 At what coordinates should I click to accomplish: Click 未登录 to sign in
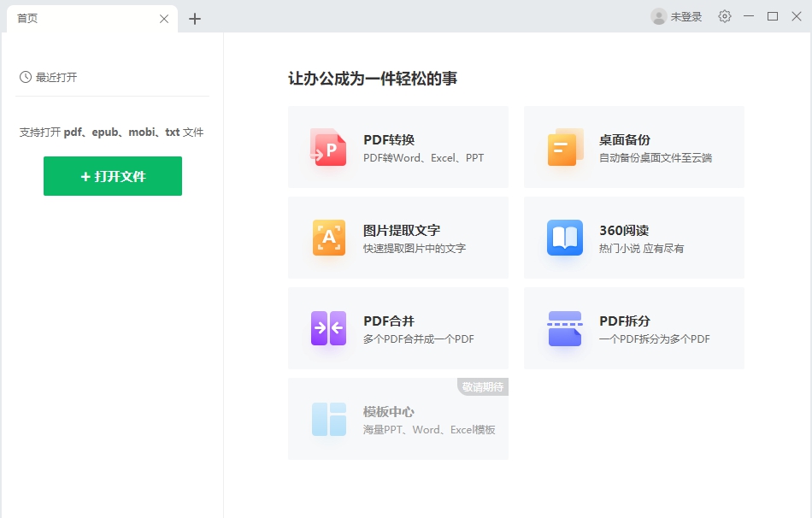tap(685, 16)
